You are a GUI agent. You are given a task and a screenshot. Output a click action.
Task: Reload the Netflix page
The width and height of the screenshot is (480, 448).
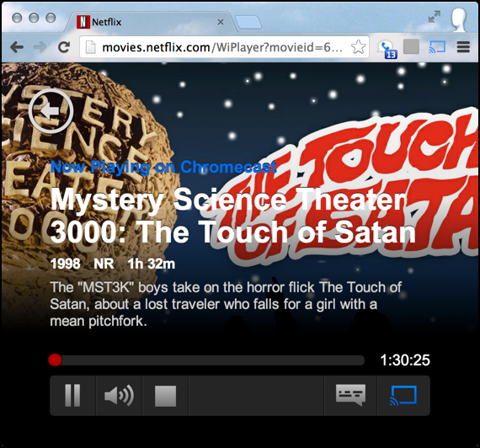click(x=64, y=47)
